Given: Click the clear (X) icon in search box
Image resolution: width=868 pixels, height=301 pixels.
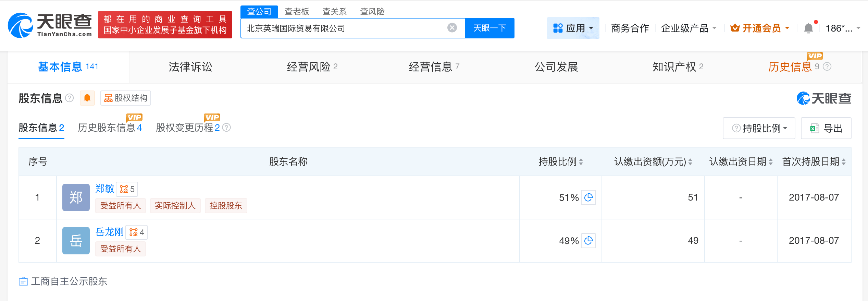Looking at the screenshot, I should (452, 28).
